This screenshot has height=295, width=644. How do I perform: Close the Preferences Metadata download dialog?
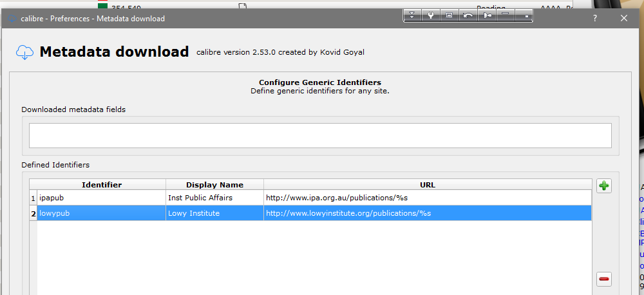pos(624,18)
